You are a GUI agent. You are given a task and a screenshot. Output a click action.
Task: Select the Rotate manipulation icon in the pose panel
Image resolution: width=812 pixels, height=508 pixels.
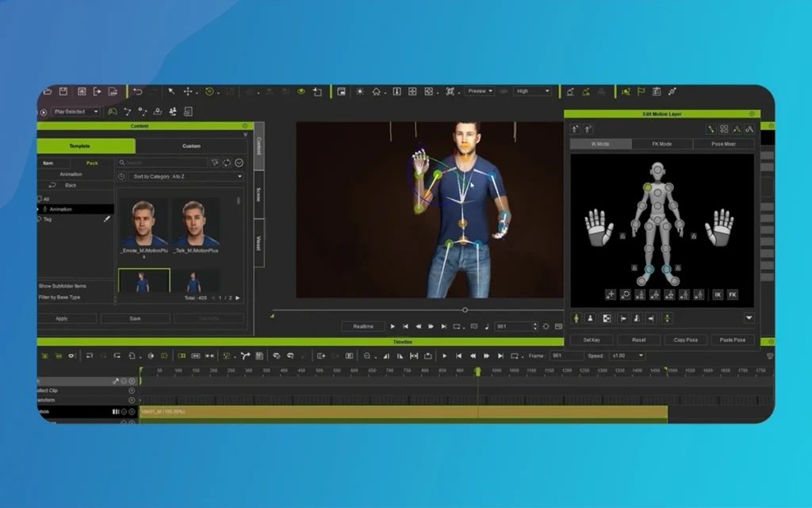(x=624, y=293)
